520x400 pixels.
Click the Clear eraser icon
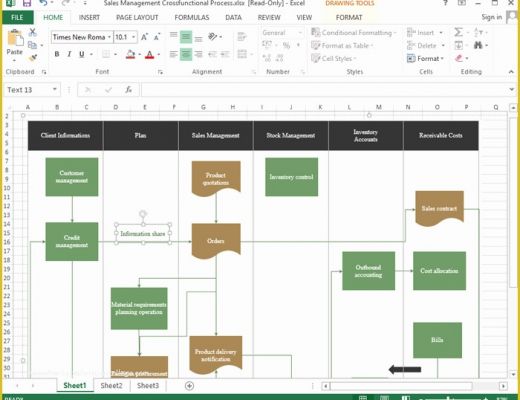pyautogui.click(x=459, y=58)
